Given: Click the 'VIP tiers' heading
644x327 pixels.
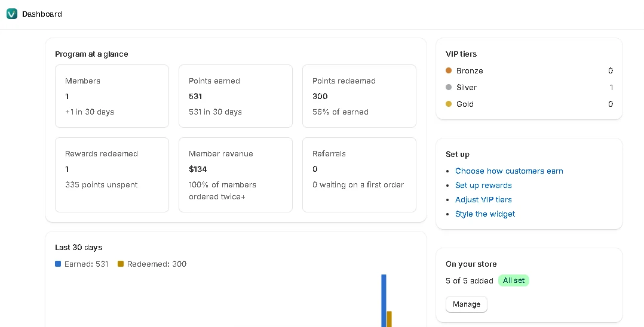Looking at the screenshot, I should 461,54.
